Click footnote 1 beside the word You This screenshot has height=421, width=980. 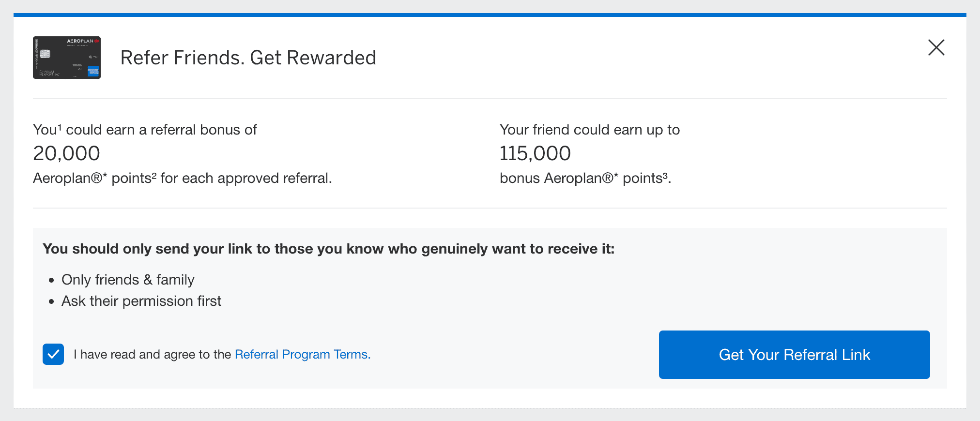(60, 127)
